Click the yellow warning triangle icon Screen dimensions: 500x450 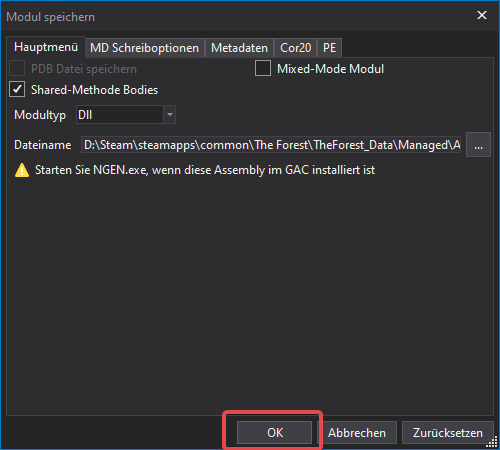coord(22,170)
